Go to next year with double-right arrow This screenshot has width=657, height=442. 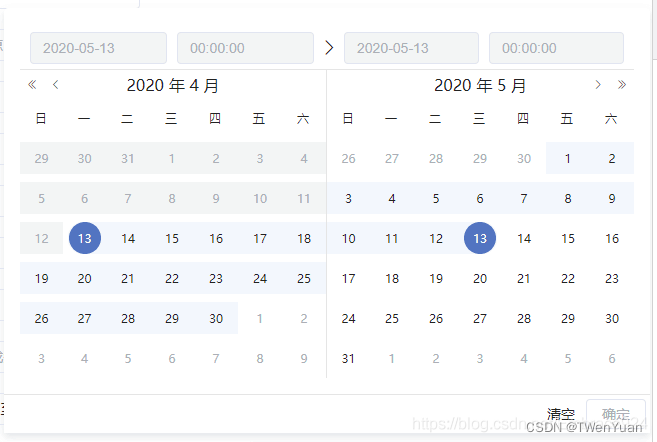point(622,85)
